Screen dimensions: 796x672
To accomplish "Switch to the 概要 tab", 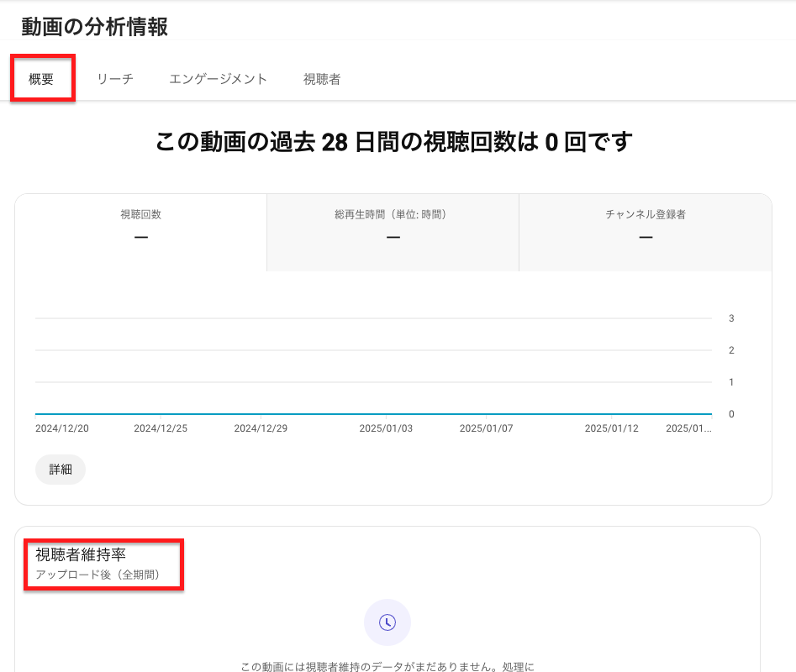I will (x=41, y=79).
